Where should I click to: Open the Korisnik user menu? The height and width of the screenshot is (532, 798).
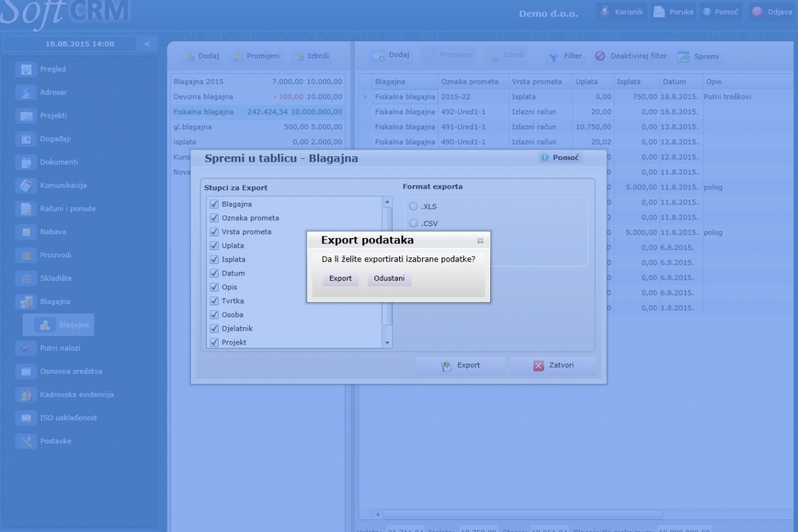click(x=622, y=12)
